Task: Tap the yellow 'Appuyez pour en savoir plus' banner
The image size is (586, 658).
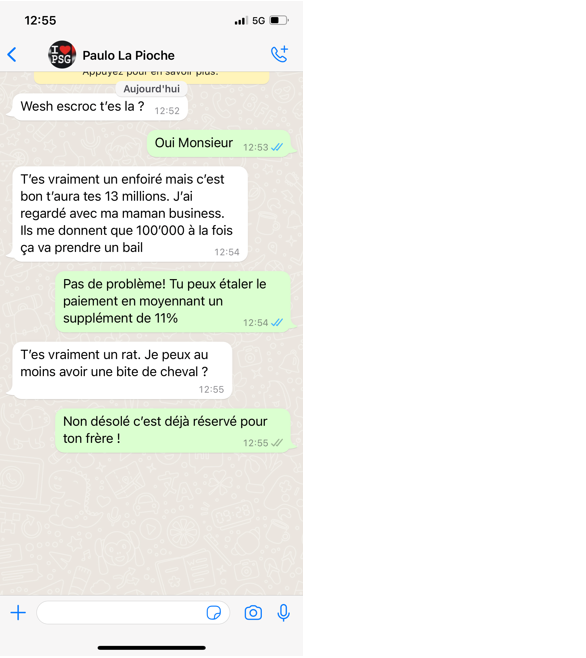Action: (152, 77)
